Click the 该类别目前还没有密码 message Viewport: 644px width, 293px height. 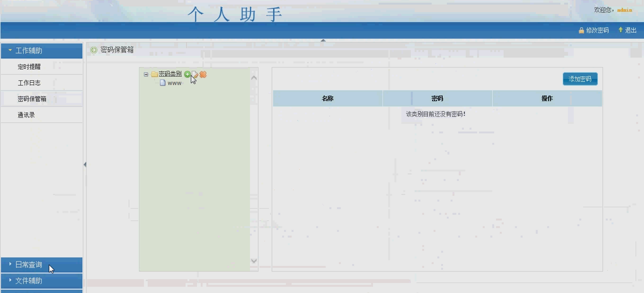pos(436,114)
